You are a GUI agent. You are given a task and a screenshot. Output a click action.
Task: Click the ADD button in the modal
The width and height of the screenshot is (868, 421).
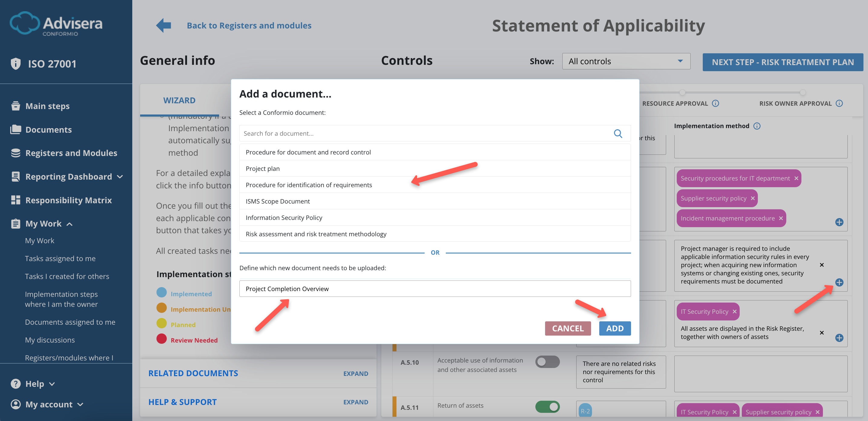(615, 328)
